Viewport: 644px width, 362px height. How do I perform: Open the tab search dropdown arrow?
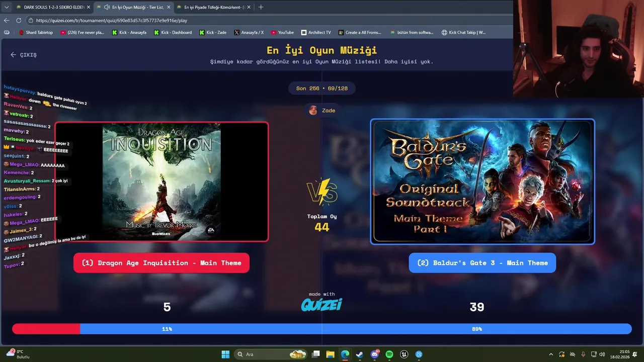pyautogui.click(x=7, y=7)
